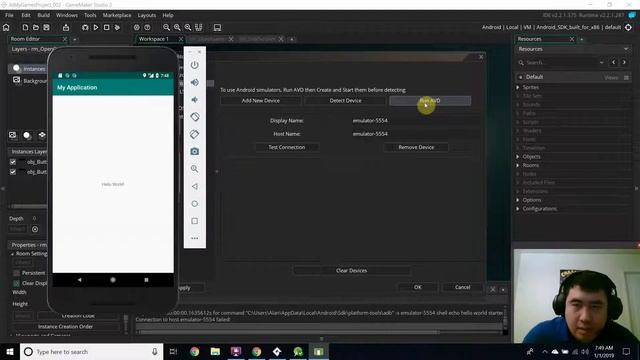Click the Test Connection button
The width and height of the screenshot is (640, 360).
287,147
